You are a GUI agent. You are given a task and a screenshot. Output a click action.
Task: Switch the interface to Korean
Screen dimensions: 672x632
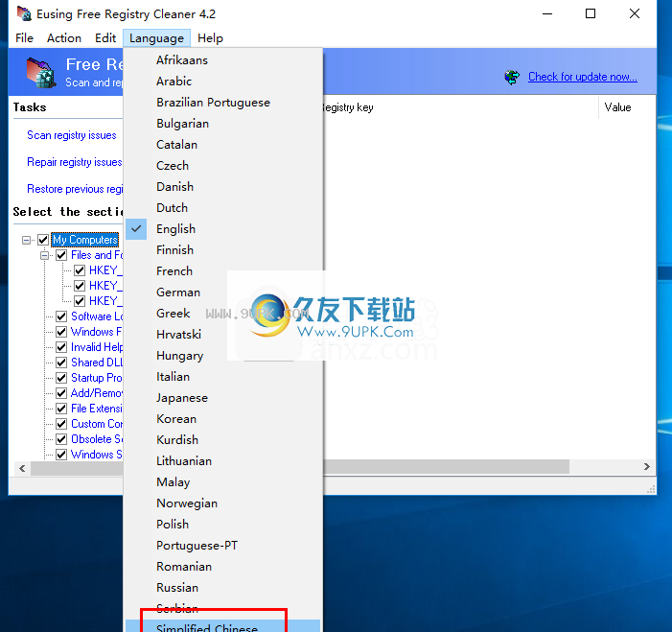[222, 419]
